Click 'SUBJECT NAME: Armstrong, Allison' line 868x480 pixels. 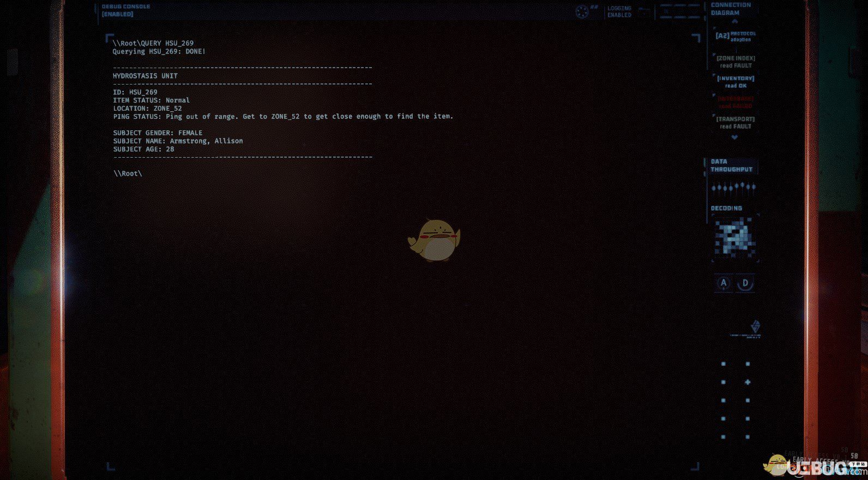pyautogui.click(x=178, y=141)
